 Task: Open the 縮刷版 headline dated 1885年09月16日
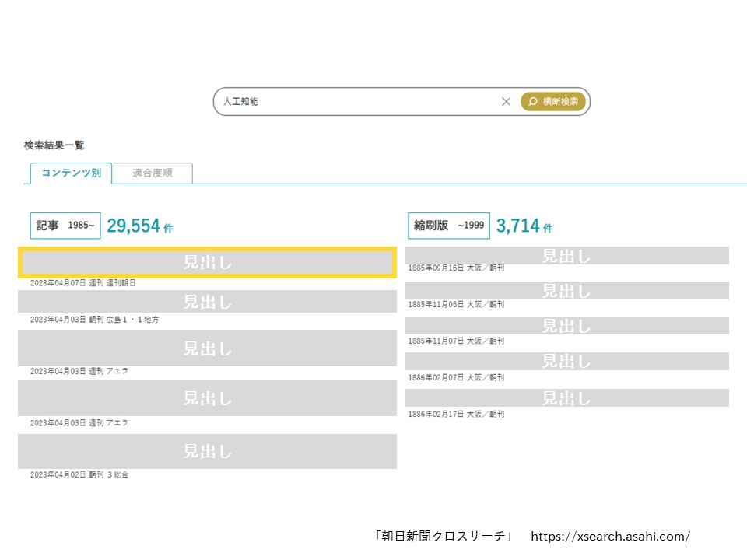(x=566, y=255)
